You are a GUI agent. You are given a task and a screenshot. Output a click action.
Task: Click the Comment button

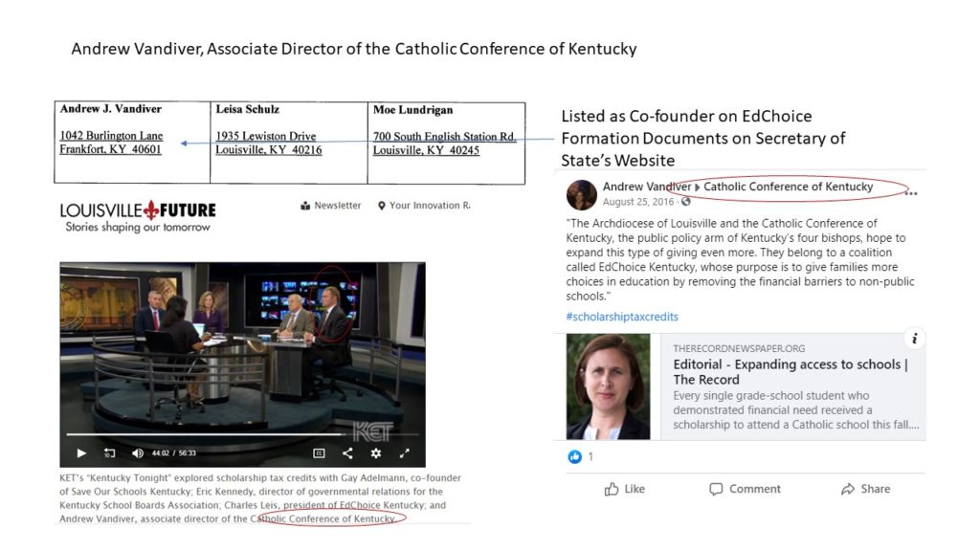(x=745, y=489)
